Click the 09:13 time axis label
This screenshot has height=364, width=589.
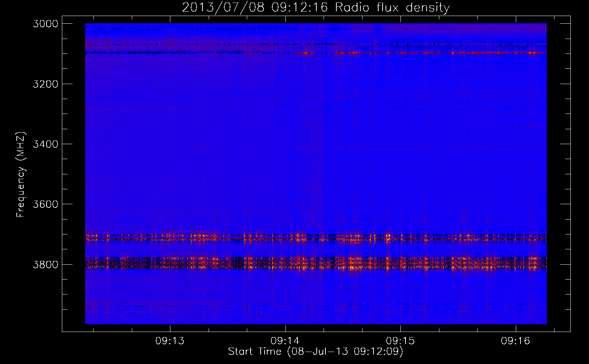(170, 341)
